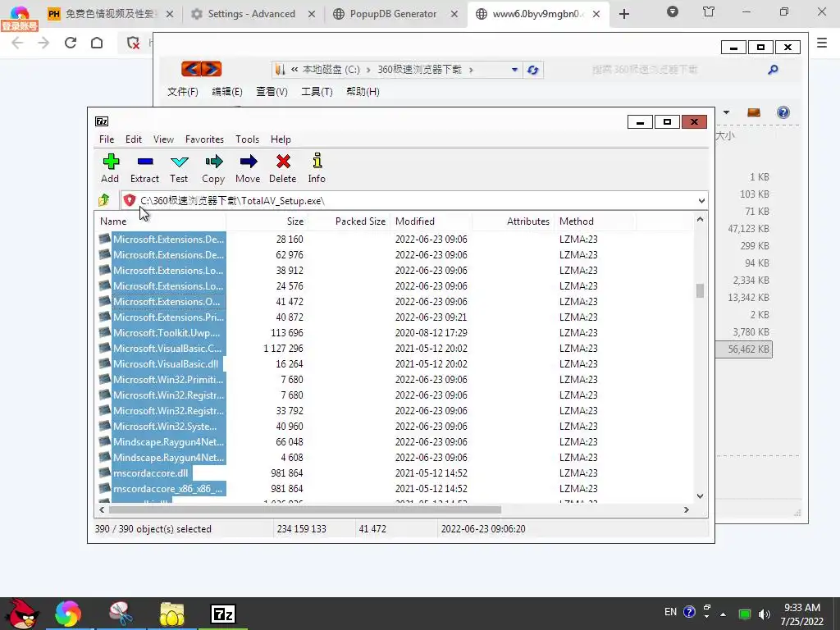Click the Move tool in 7-Zip
The height and width of the screenshot is (630, 840).
[x=248, y=169]
